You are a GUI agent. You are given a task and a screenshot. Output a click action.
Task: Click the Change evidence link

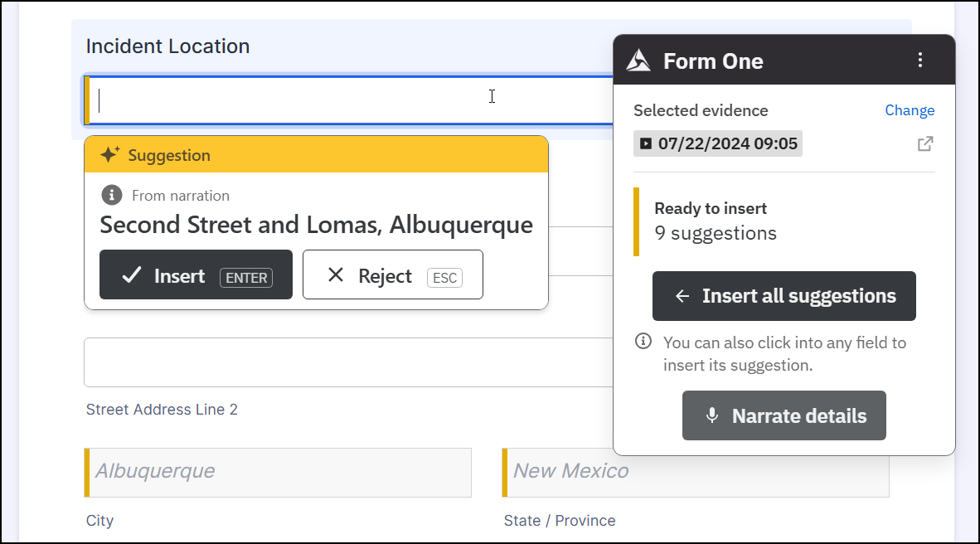[910, 110]
